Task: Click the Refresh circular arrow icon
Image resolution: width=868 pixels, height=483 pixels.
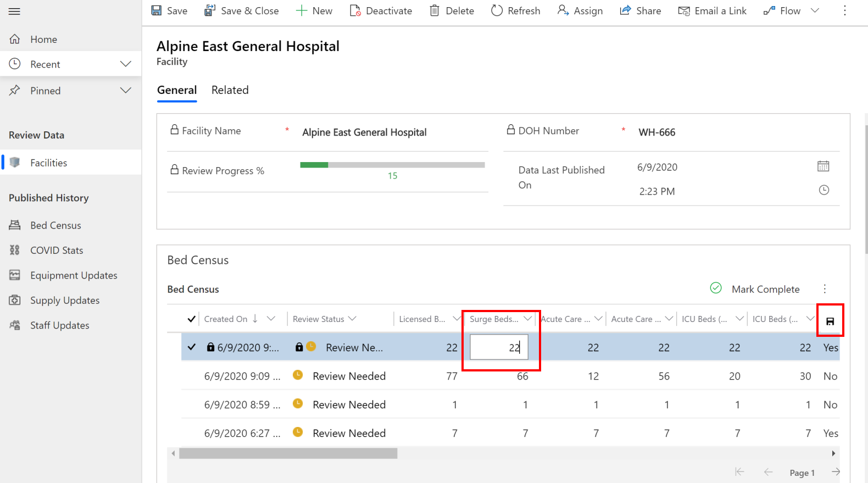Action: 497,10
